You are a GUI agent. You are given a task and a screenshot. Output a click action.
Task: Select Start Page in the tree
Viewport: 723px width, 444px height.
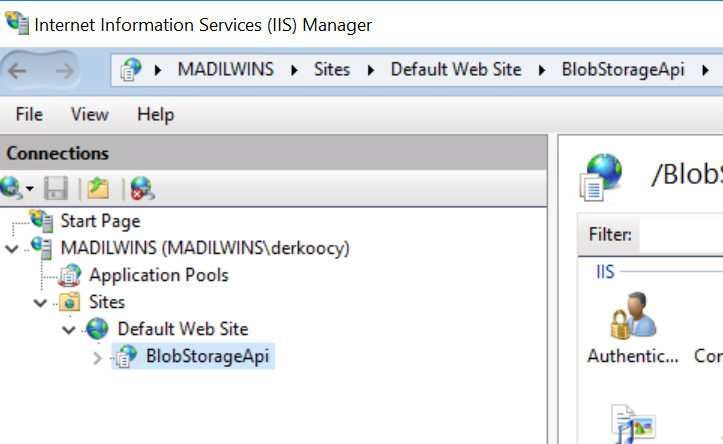click(100, 221)
